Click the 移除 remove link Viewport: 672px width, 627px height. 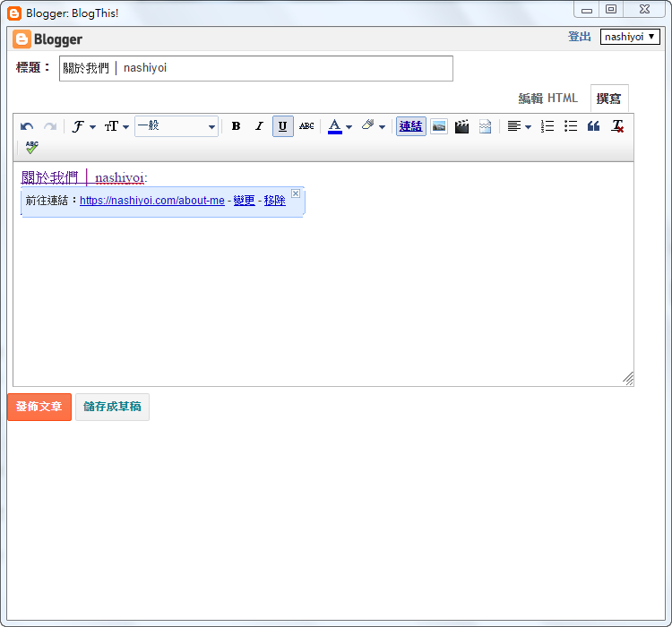point(275,201)
